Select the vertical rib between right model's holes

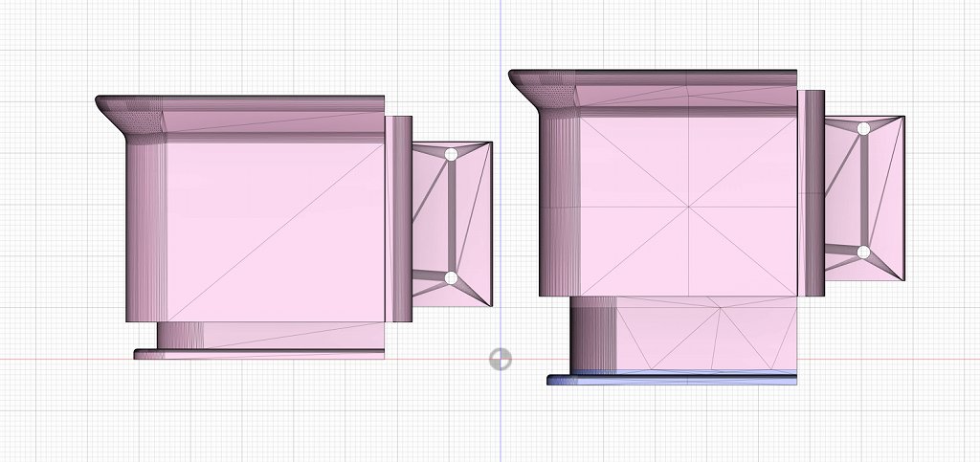[864, 191]
